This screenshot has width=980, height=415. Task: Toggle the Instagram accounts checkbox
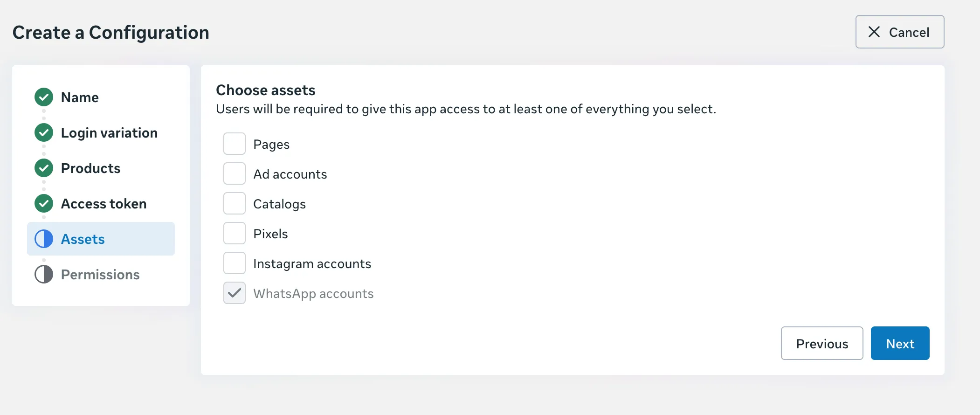(x=235, y=263)
